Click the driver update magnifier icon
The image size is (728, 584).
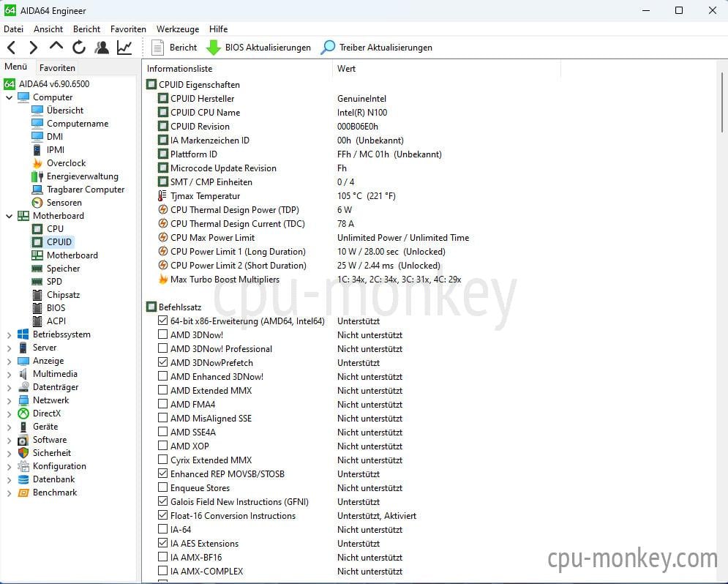tap(328, 48)
